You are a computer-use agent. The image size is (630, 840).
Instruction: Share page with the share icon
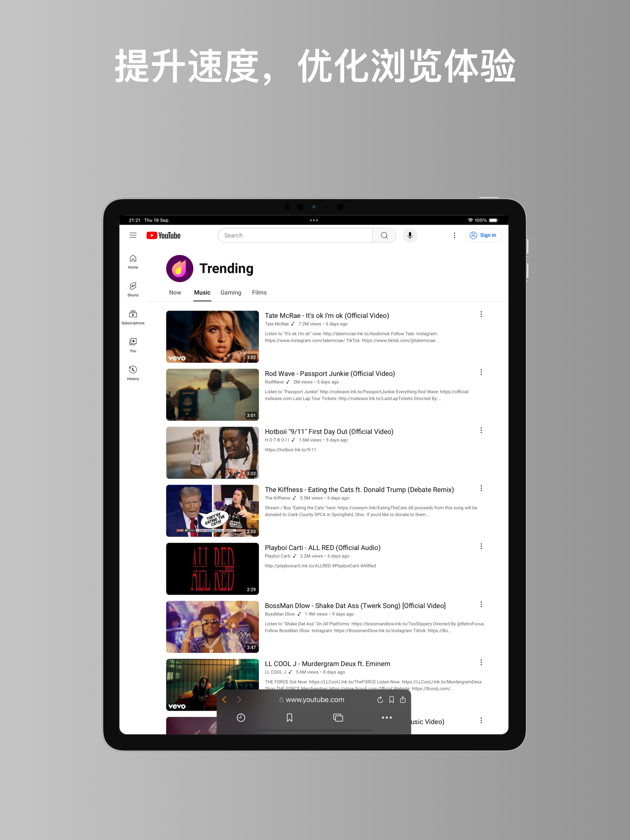(x=403, y=700)
